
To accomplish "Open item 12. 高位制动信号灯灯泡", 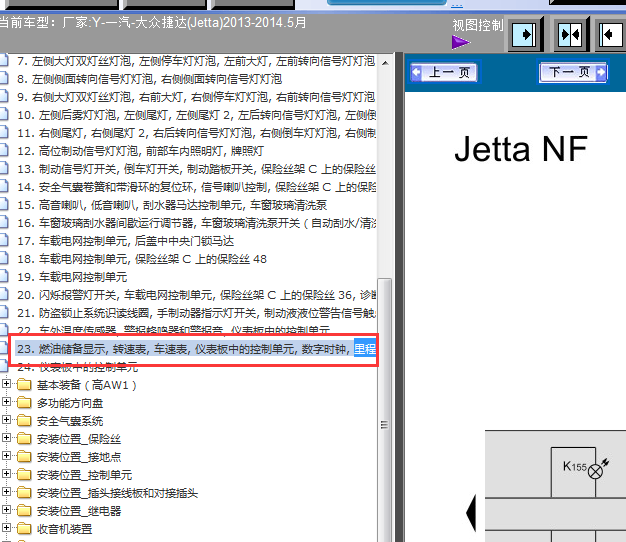I will coord(141,151).
